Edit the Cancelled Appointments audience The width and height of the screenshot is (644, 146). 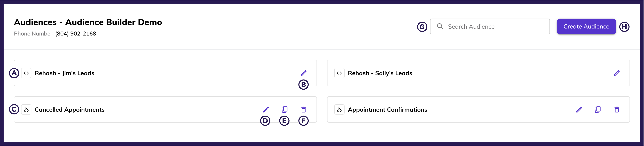coord(266,109)
